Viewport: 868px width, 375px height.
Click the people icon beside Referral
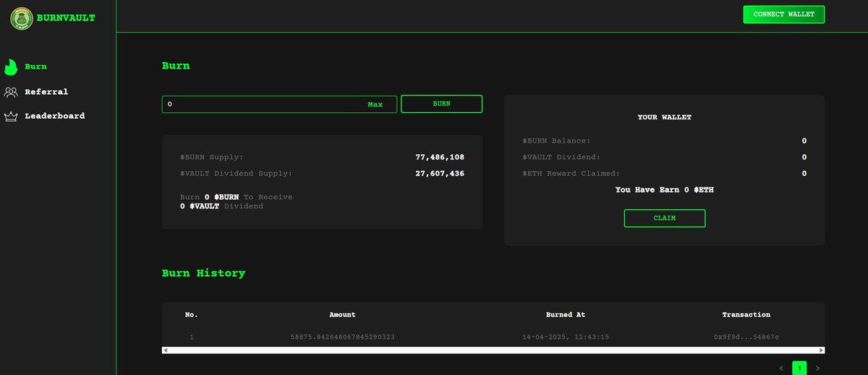click(11, 92)
